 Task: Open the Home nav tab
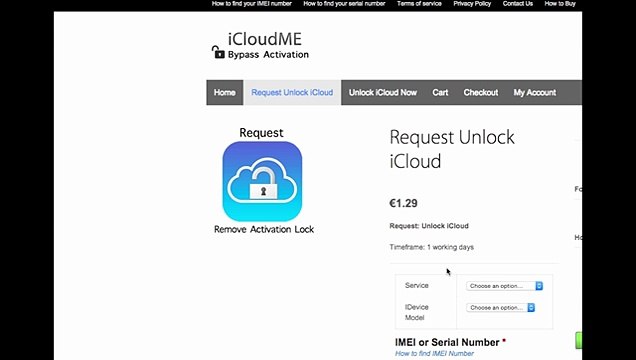(x=225, y=92)
